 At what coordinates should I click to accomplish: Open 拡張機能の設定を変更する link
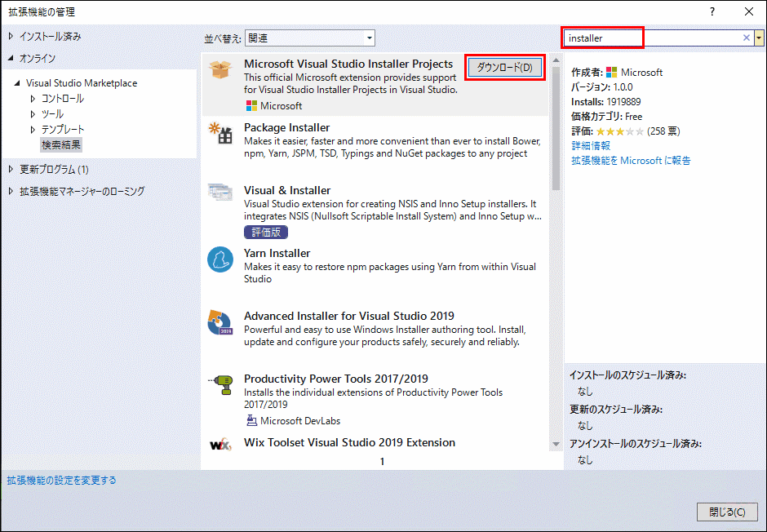click(62, 480)
